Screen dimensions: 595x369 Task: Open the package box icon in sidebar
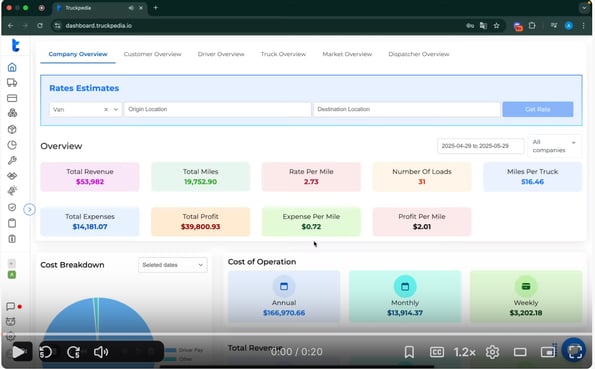click(12, 129)
